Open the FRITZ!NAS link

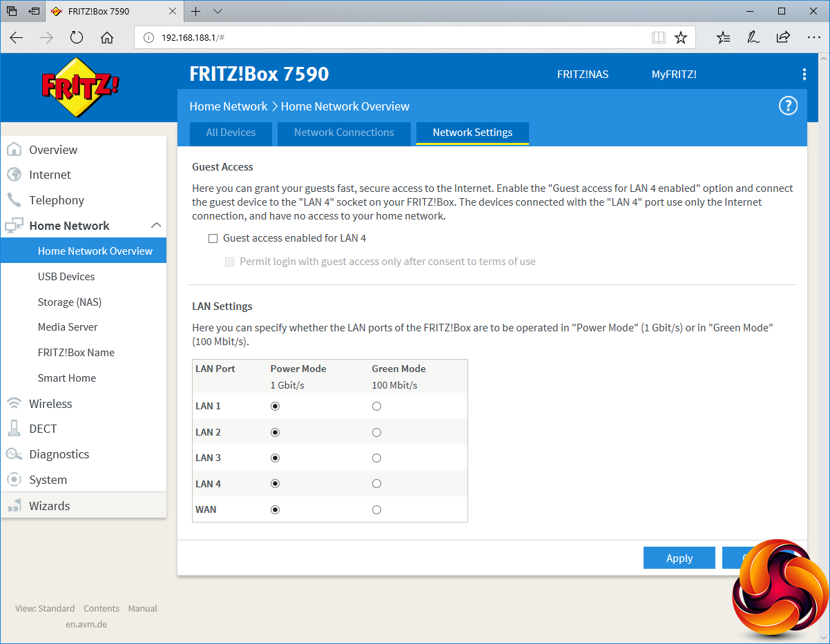point(583,75)
